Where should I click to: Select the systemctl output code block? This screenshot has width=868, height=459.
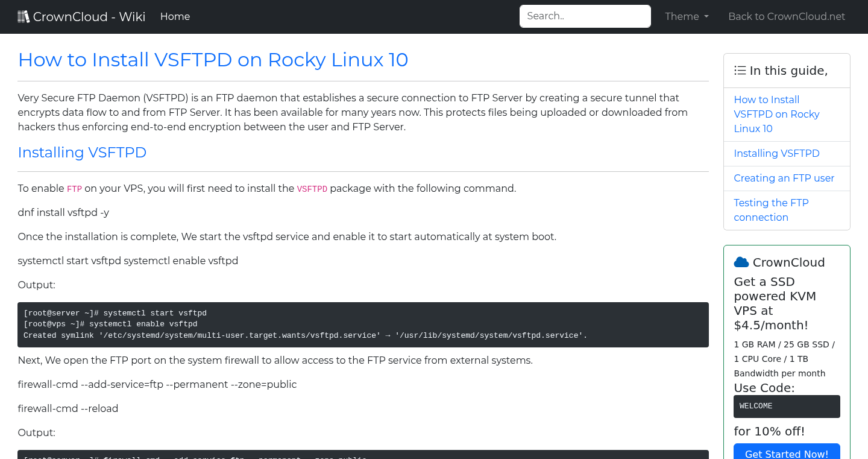(x=362, y=324)
